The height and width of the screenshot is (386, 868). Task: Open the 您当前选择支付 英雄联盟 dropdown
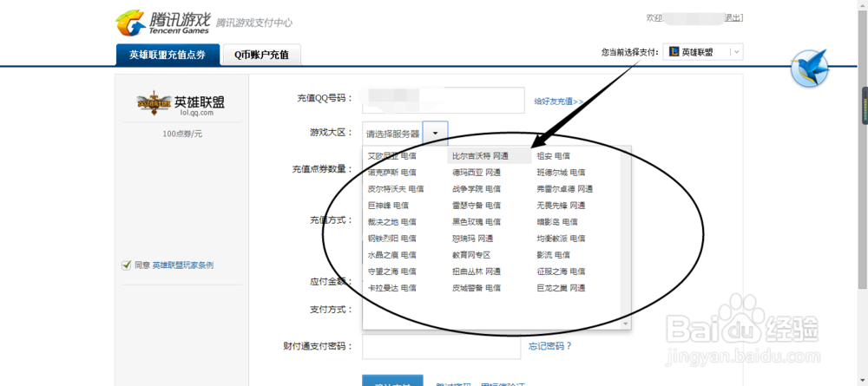pos(703,52)
